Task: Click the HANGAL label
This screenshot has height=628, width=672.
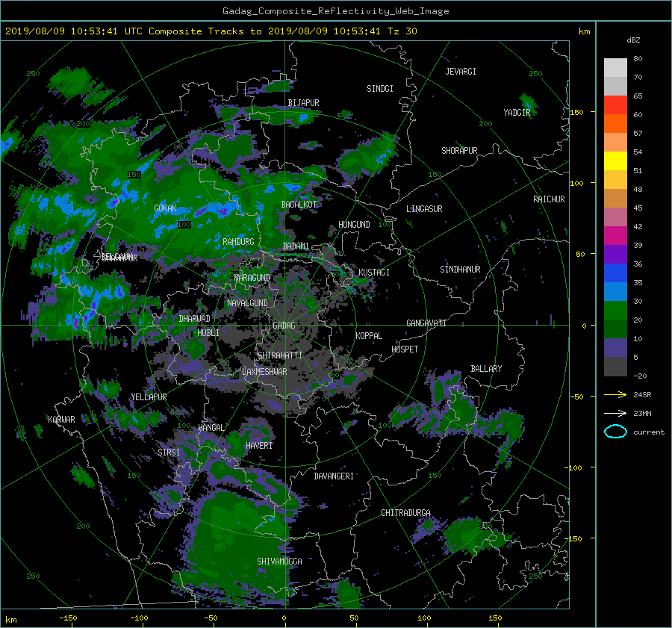Action: coord(211,428)
